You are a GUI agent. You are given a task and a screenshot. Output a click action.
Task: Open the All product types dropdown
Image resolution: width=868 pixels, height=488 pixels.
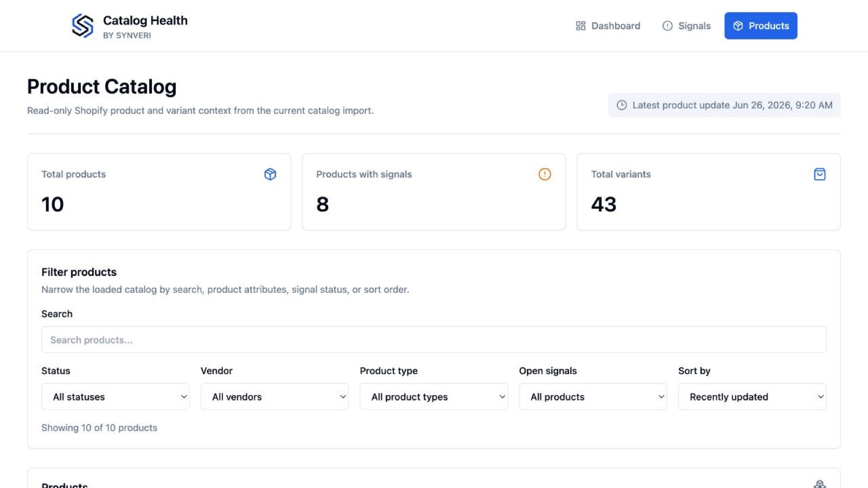(434, 397)
